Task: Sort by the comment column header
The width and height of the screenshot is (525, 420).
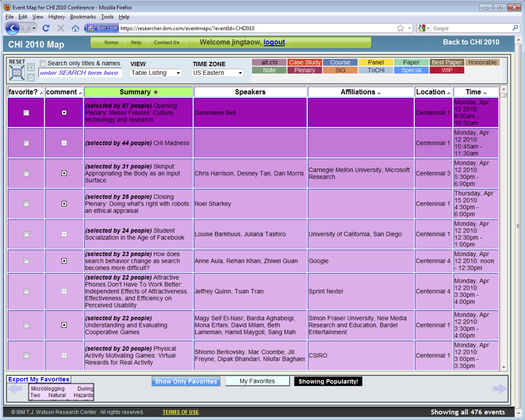Action: (x=64, y=92)
